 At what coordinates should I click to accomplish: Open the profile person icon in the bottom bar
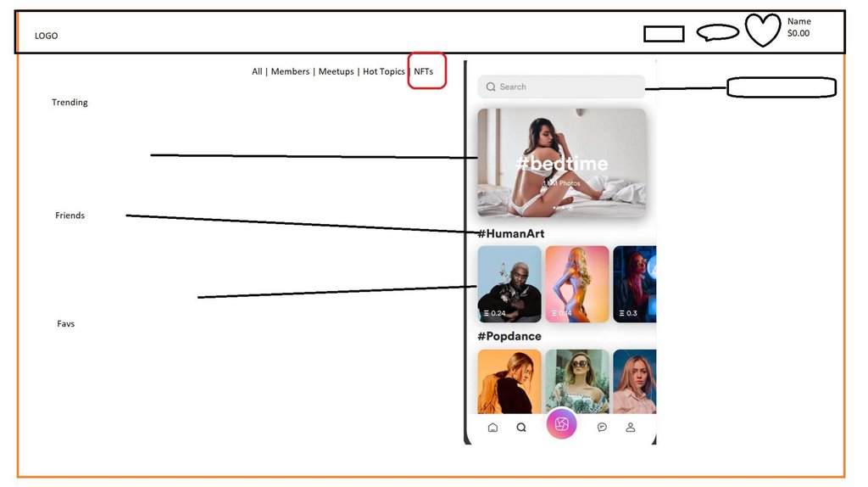(630, 427)
